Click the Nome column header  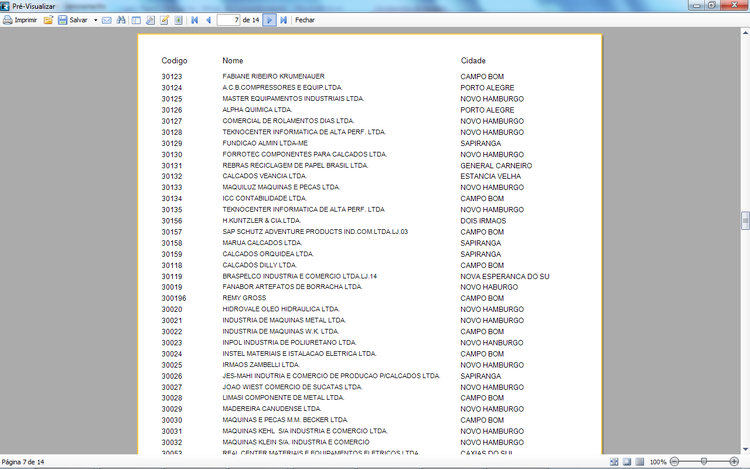click(232, 61)
